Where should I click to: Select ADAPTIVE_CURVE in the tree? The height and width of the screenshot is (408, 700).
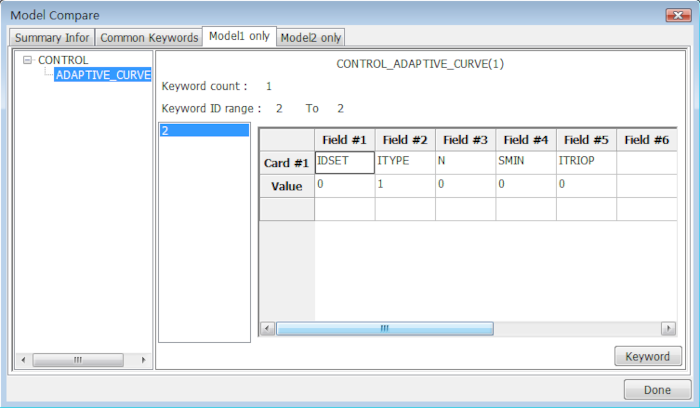103,75
